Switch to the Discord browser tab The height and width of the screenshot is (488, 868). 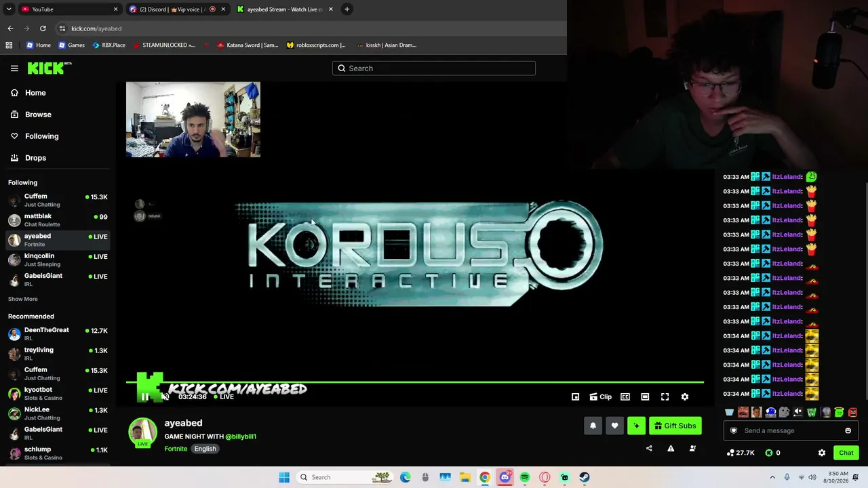point(178,9)
